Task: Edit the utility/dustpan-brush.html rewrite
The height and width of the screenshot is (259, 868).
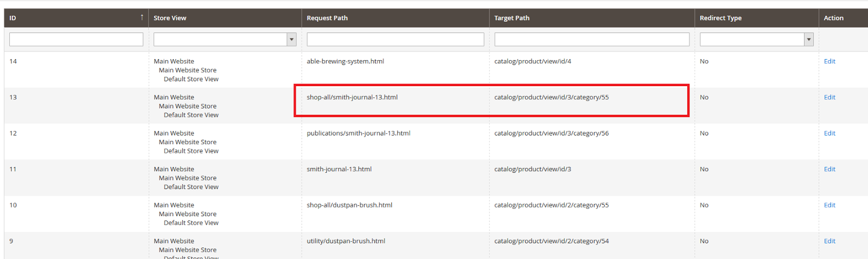Action: (x=829, y=241)
